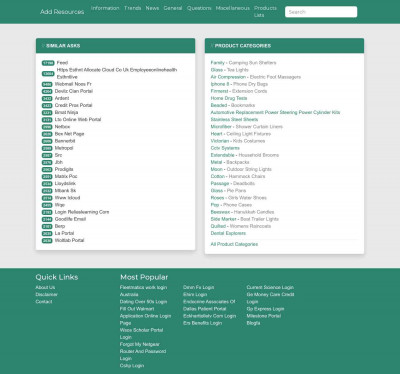Viewport: 400px width, 374px height.
Task: Open Matrix Poc link
Action: (66, 176)
